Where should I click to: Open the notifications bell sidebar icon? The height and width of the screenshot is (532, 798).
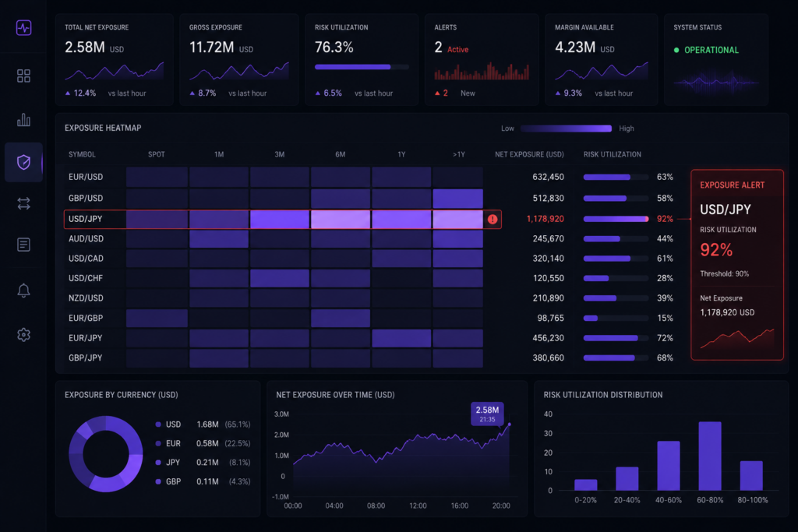23,290
